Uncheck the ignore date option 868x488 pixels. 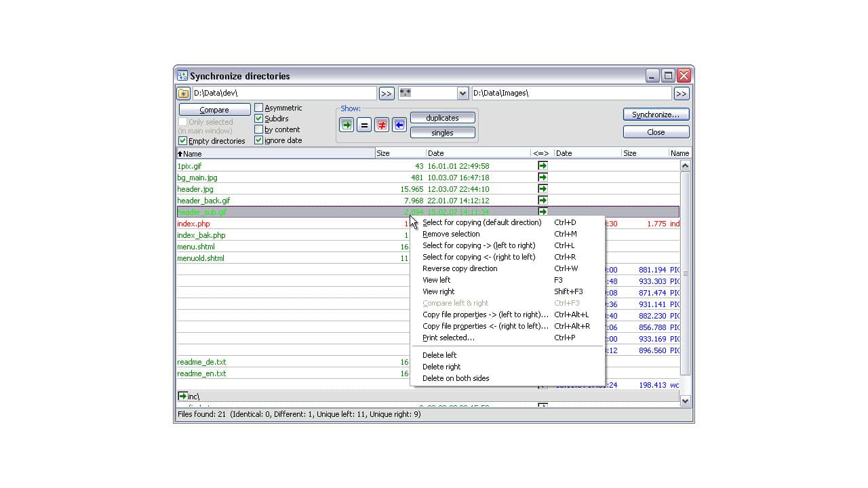click(259, 140)
